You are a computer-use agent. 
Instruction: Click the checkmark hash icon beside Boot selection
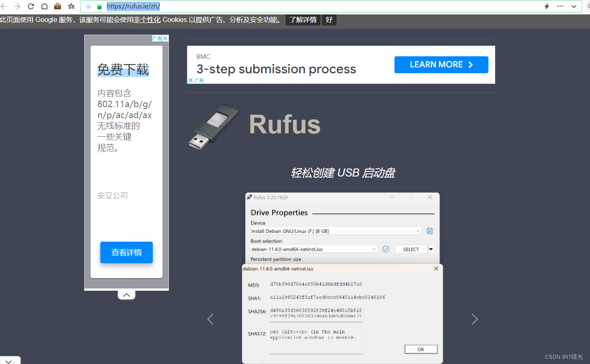(x=386, y=249)
